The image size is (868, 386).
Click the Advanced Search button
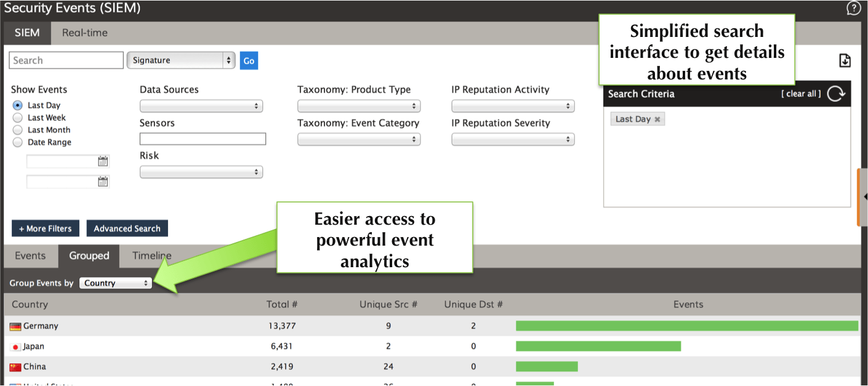[x=127, y=228]
